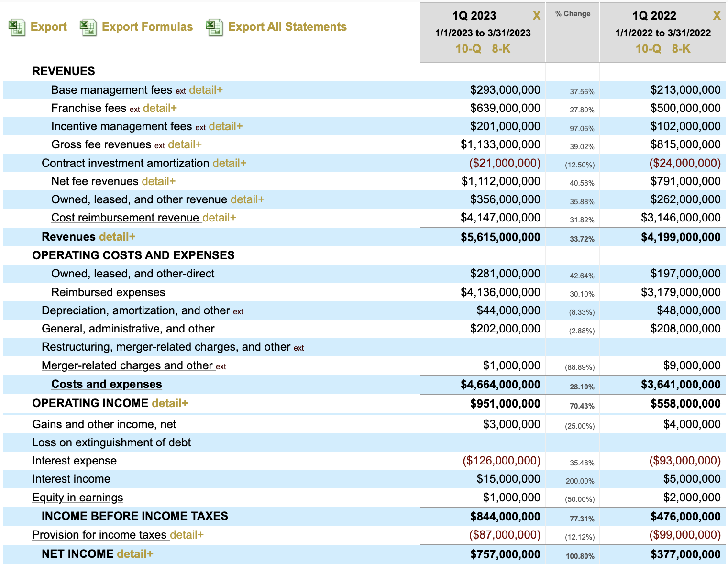728x564 pixels.
Task: Open the 8-K filing for 1Q 2022
Action: (681, 49)
